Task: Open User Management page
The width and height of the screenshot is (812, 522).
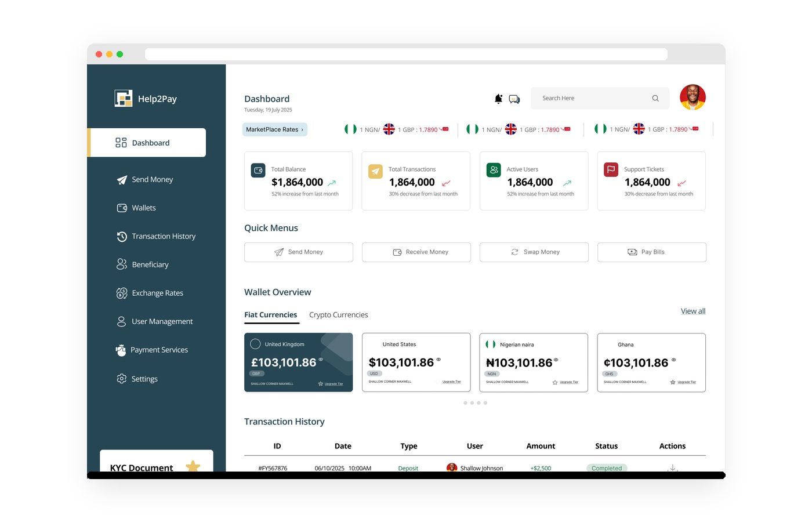Action: point(154,321)
